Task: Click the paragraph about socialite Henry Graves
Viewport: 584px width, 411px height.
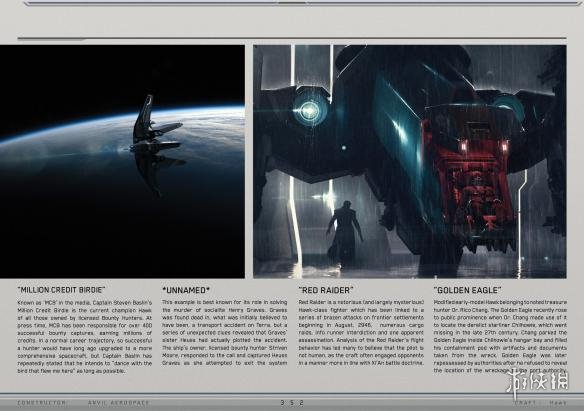Action: pos(225,332)
